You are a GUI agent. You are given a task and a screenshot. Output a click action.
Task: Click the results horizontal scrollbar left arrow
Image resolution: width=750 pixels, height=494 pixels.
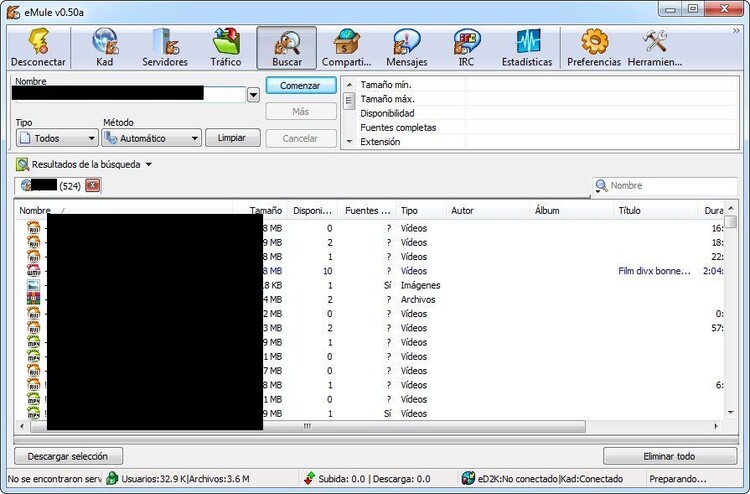(x=22, y=426)
